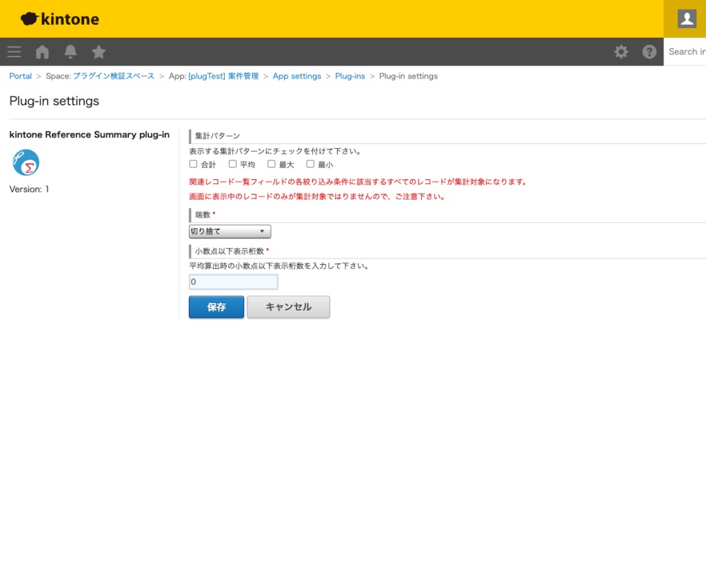Go back to Plug-ins via breadcrumb
The height and width of the screenshot is (588, 706).
tap(350, 76)
